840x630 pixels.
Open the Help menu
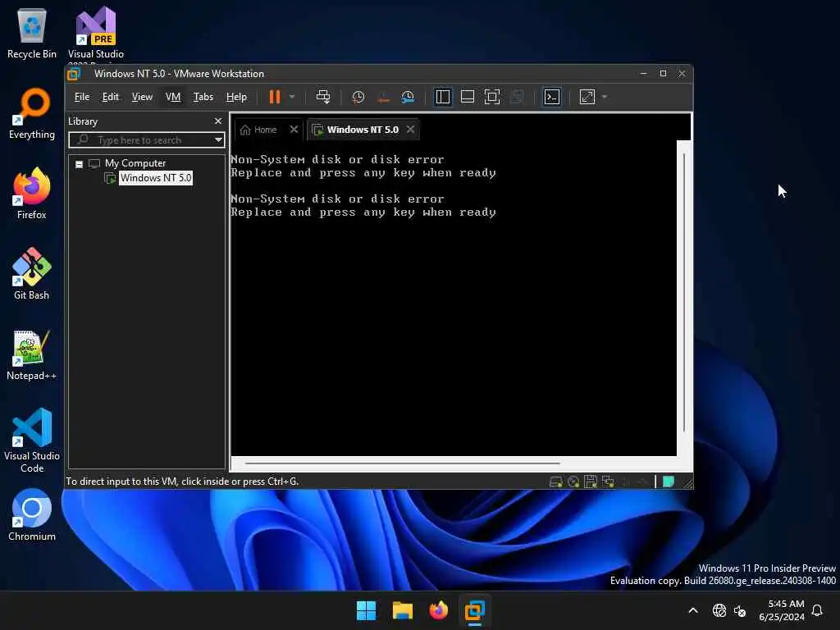[236, 97]
